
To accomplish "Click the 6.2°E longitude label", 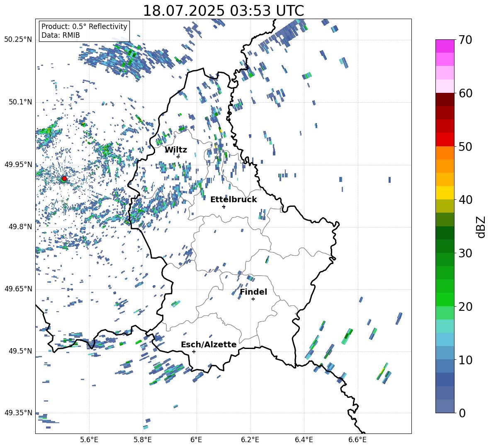I will (250, 440).
